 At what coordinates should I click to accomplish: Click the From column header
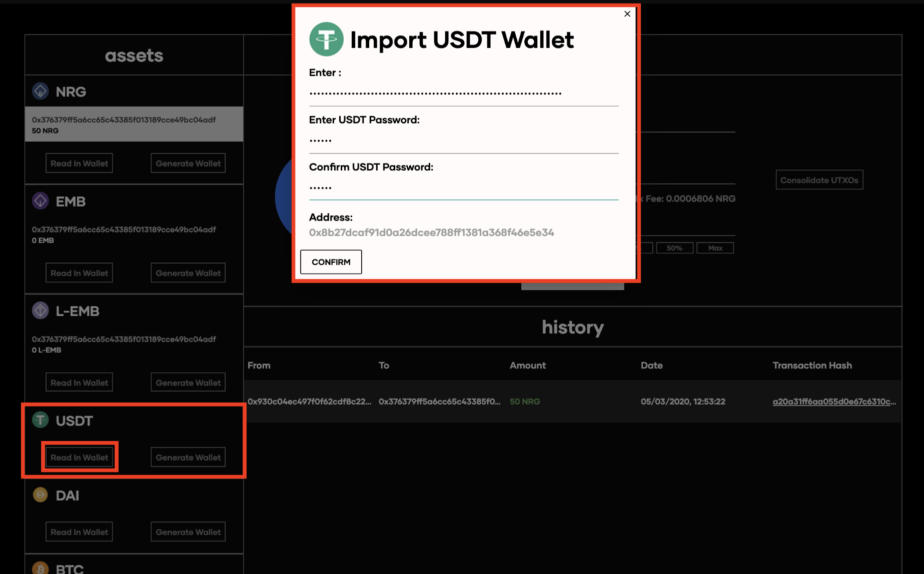[x=259, y=365]
